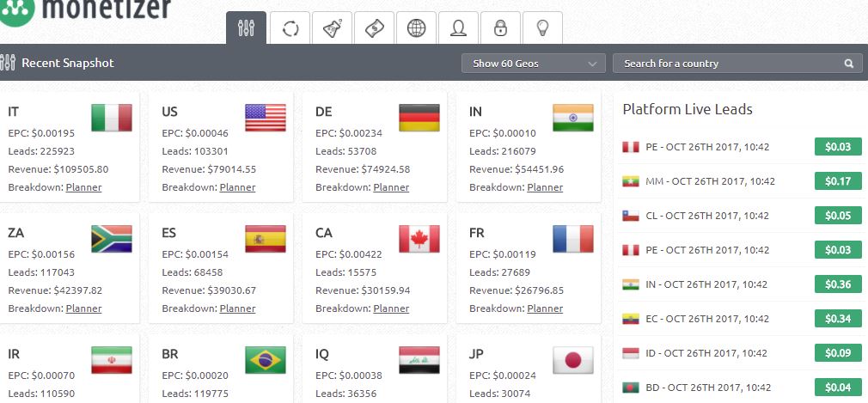
Task: Open Planner link for IT
Action: pyautogui.click(x=83, y=187)
